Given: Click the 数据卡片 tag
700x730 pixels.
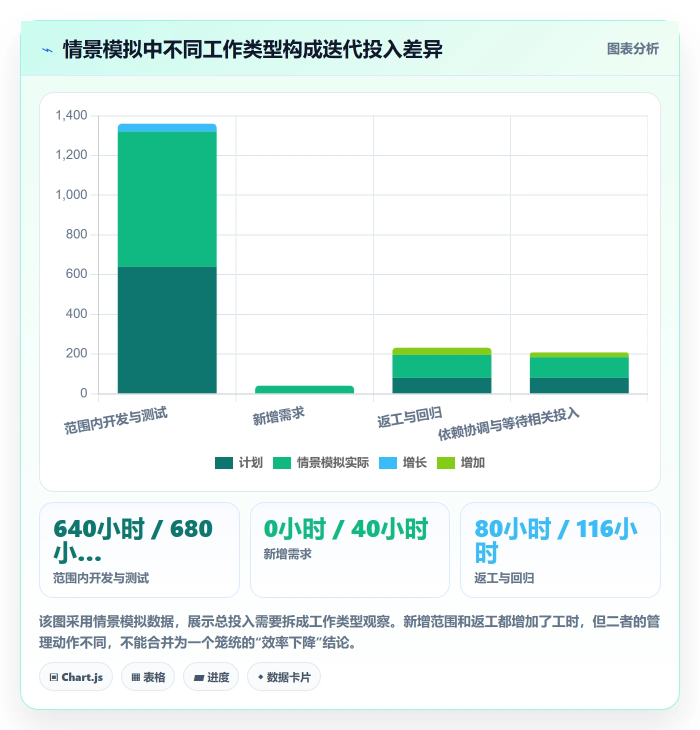Looking at the screenshot, I should pyautogui.click(x=284, y=677).
